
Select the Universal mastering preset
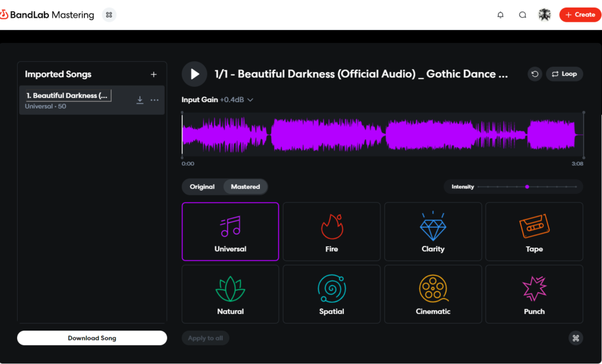(x=230, y=232)
